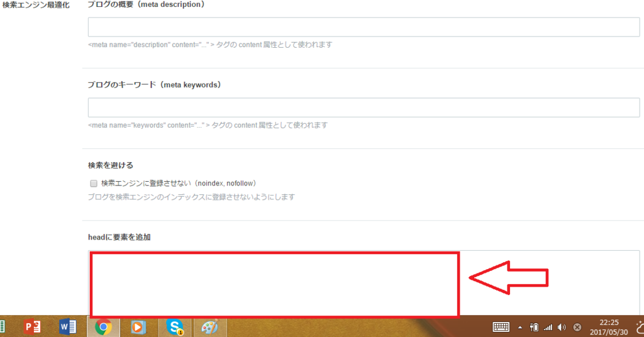Viewport: 644px width, 337px height.
Task: Show hidden system tray icons
Action: pyautogui.click(x=520, y=328)
